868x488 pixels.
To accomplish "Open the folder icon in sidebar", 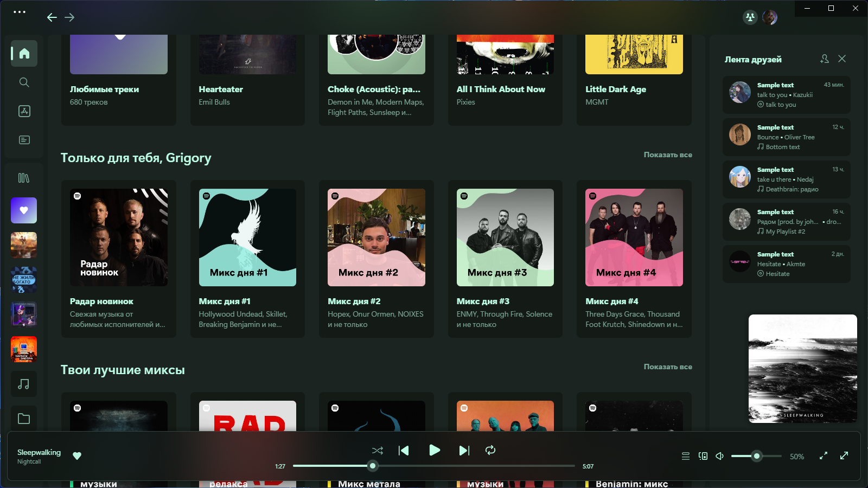I will [x=24, y=419].
